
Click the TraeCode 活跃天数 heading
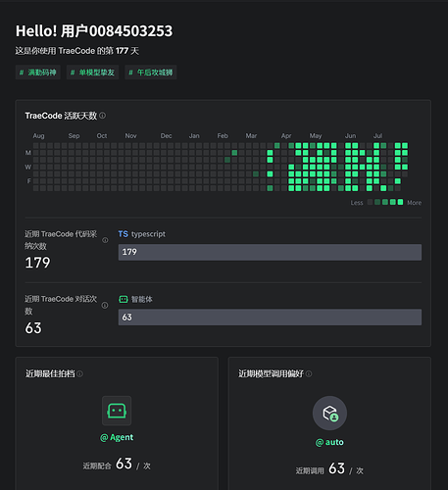pos(61,116)
